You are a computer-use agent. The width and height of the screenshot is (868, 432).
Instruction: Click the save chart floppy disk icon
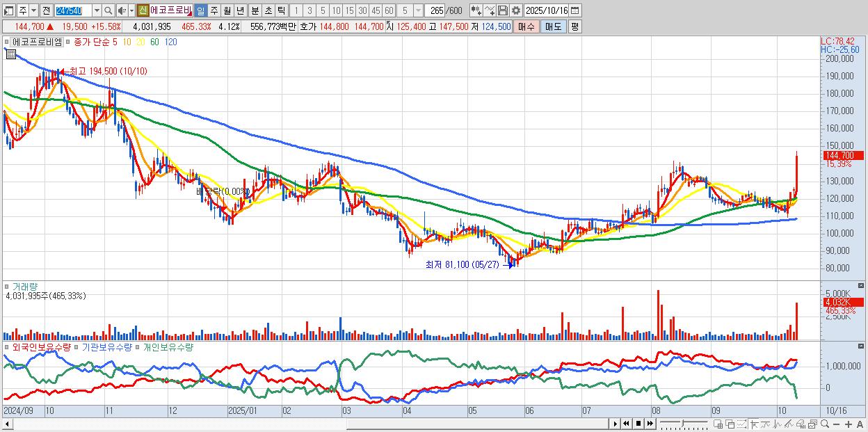[503, 10]
